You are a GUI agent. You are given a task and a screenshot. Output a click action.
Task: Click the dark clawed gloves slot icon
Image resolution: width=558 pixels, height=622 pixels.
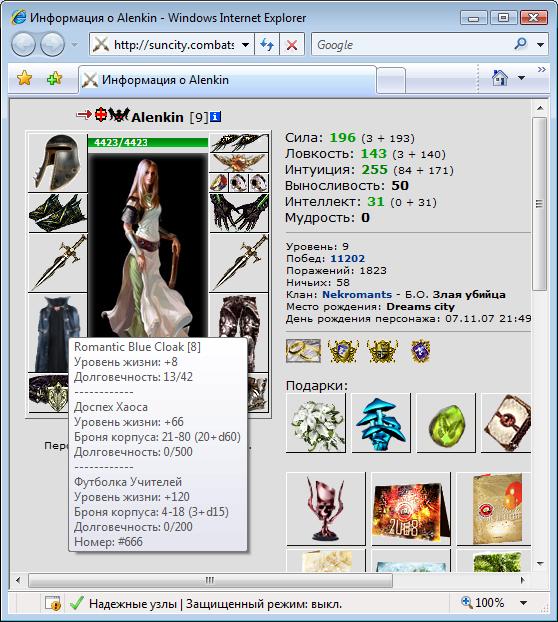pyautogui.click(x=239, y=213)
